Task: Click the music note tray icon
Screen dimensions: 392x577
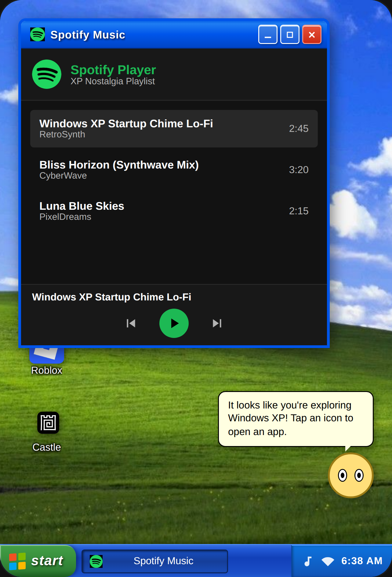Action: [x=308, y=561]
